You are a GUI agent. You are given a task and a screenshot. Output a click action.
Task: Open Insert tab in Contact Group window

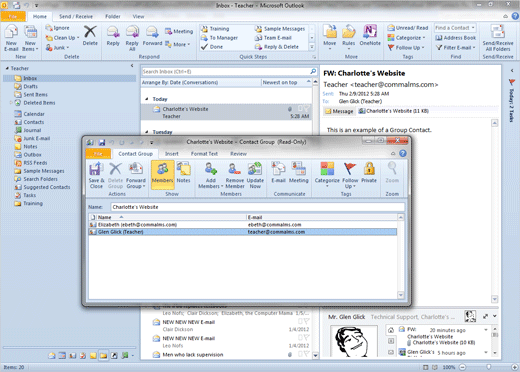point(172,154)
